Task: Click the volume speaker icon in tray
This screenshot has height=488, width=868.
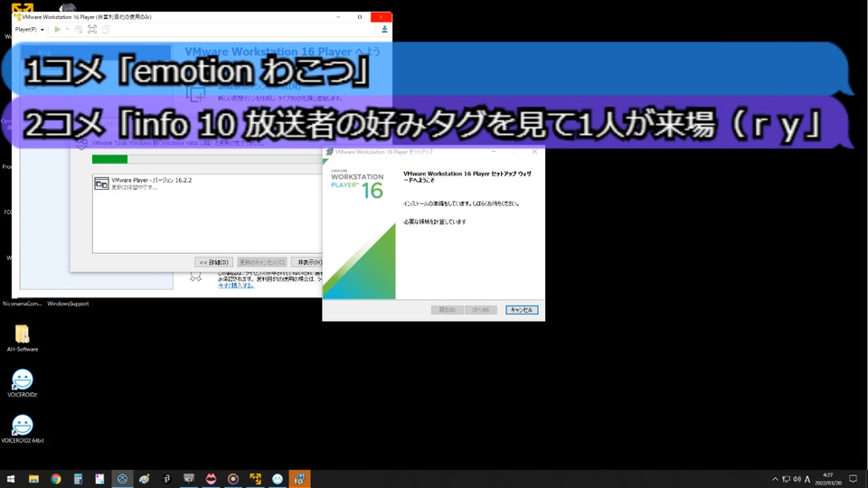Action: [x=797, y=479]
